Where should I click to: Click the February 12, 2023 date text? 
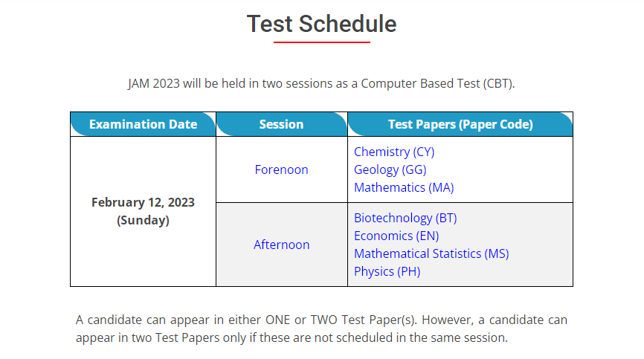(x=143, y=202)
